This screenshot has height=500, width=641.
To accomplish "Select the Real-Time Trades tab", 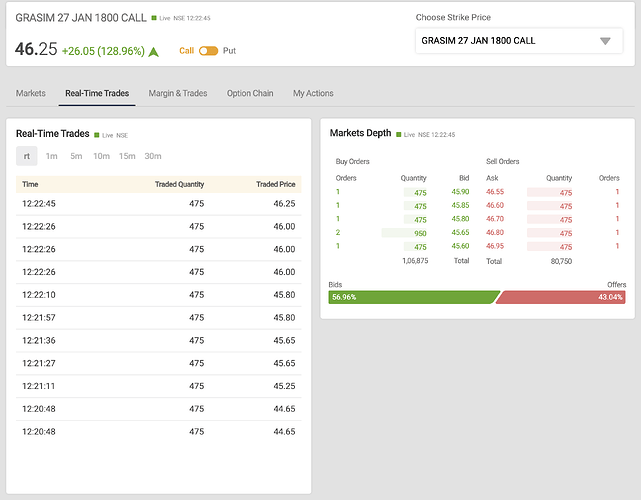I will click(97, 93).
